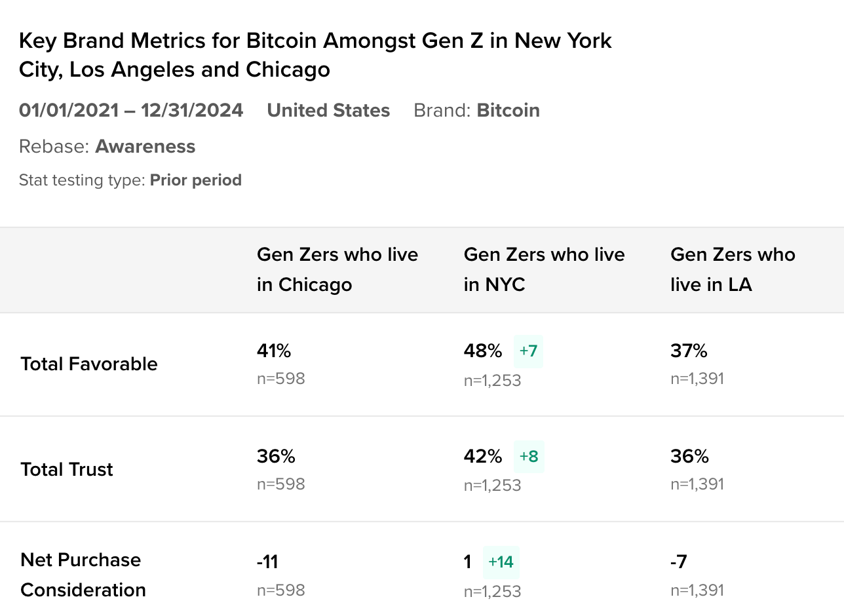The image size is (844, 616).
Task: Click LA's 37% Total Favorable value
Action: [689, 351]
